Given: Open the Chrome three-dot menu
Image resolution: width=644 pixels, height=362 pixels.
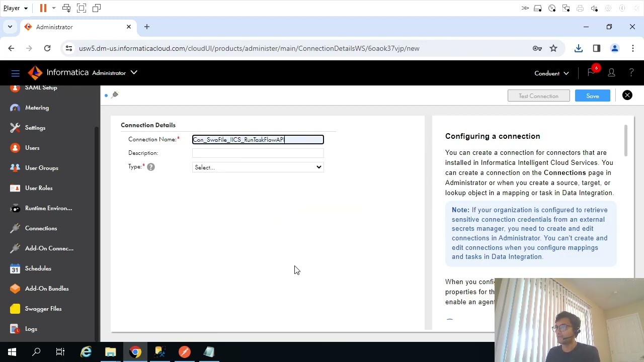Looking at the screenshot, I should [x=633, y=48].
